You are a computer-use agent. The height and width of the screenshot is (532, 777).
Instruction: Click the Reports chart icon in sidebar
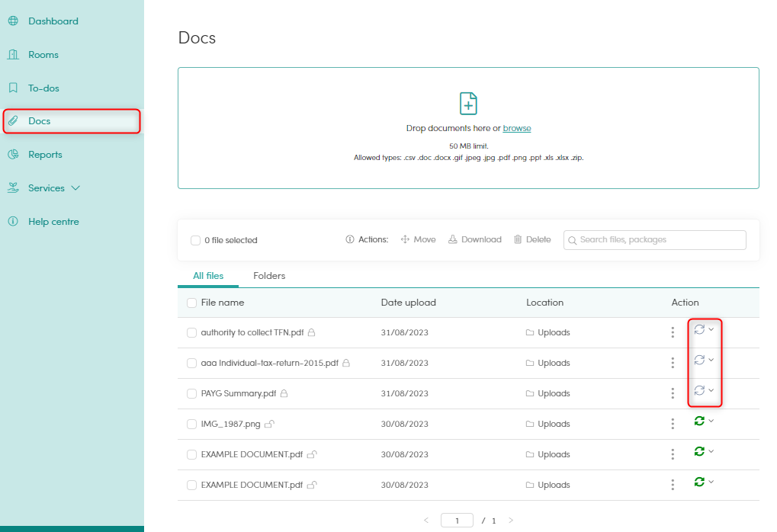(x=13, y=155)
